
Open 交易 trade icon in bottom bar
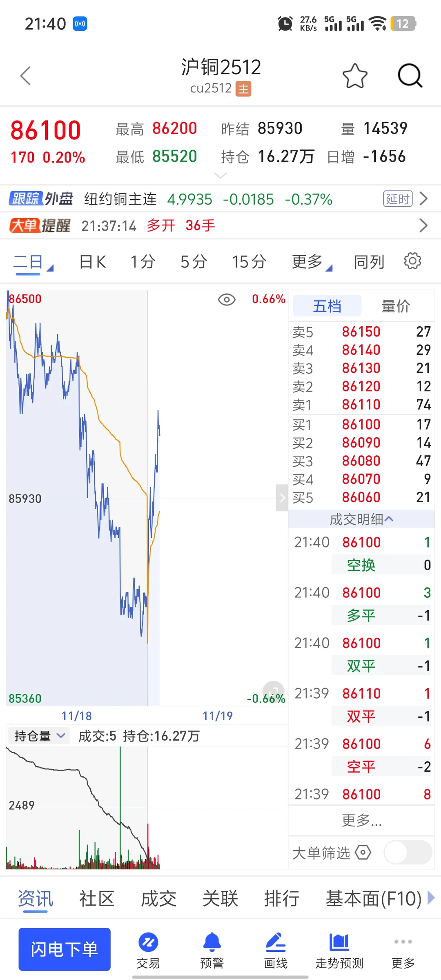coord(148,951)
